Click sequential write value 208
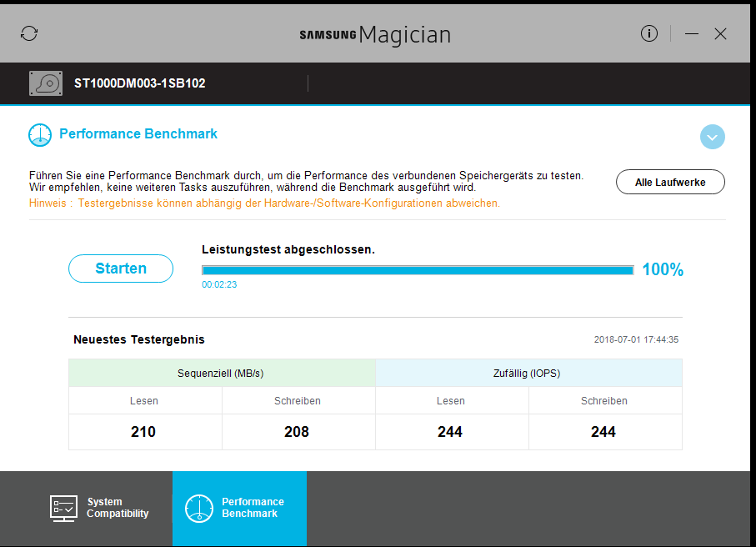The width and height of the screenshot is (756, 547). coord(297,432)
